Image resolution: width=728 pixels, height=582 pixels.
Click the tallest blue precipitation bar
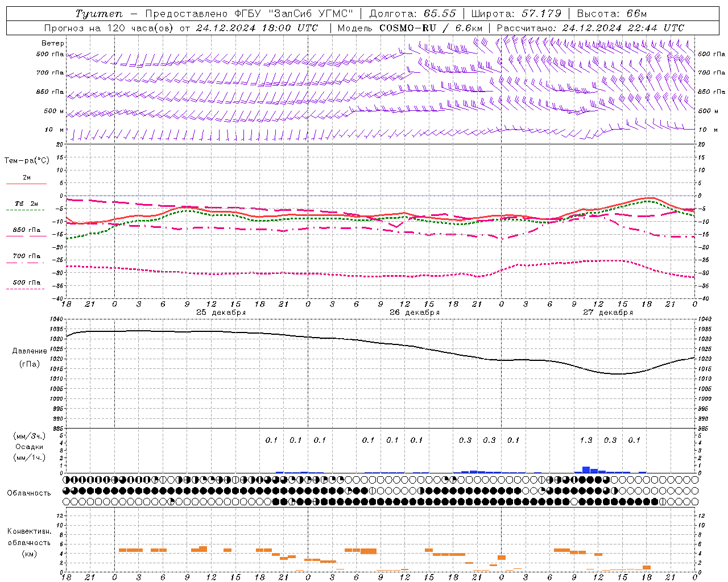[586, 469]
